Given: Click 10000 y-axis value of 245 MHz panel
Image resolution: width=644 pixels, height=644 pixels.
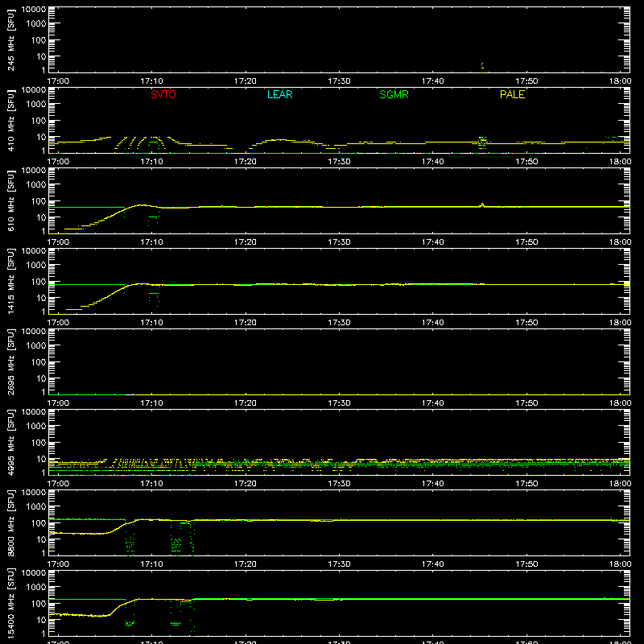Looking at the screenshot, I should (34, 10).
